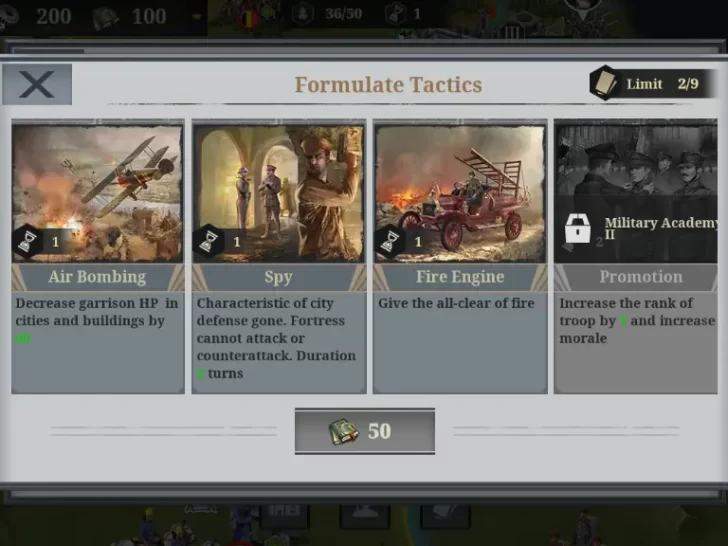Click the Promotion title label

pos(641,277)
